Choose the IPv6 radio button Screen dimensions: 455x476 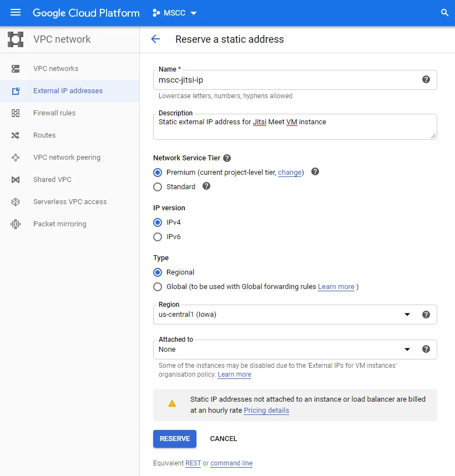[x=158, y=237]
